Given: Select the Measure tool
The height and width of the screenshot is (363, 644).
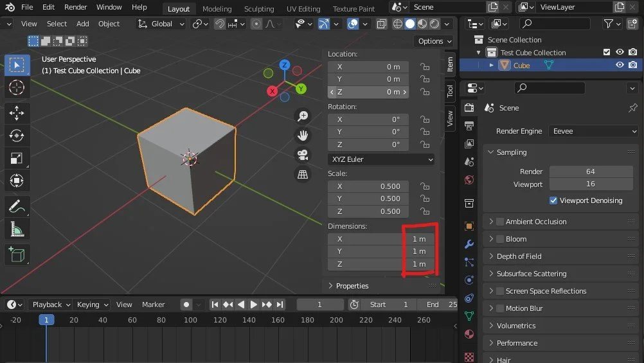Looking at the screenshot, I should click(x=17, y=229).
